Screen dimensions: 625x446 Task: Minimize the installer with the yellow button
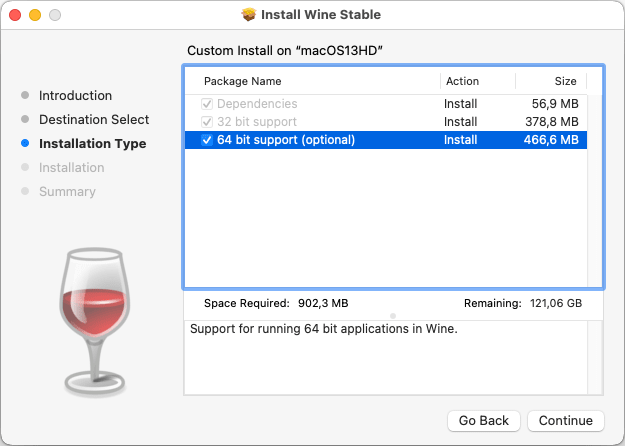35,15
